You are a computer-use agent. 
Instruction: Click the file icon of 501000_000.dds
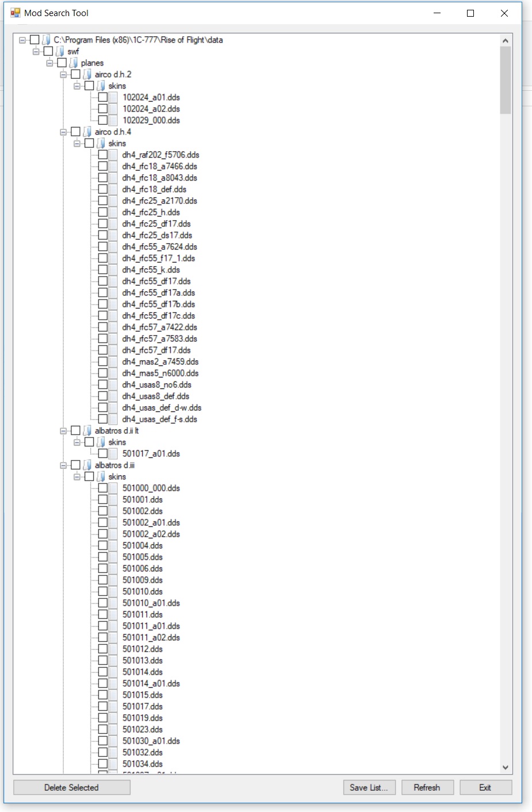click(113, 488)
